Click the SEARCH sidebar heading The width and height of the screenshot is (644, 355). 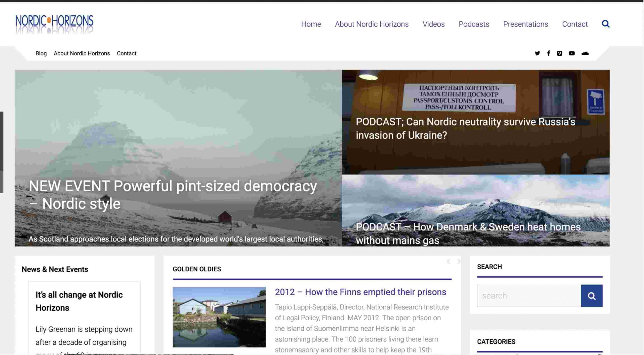(x=489, y=267)
